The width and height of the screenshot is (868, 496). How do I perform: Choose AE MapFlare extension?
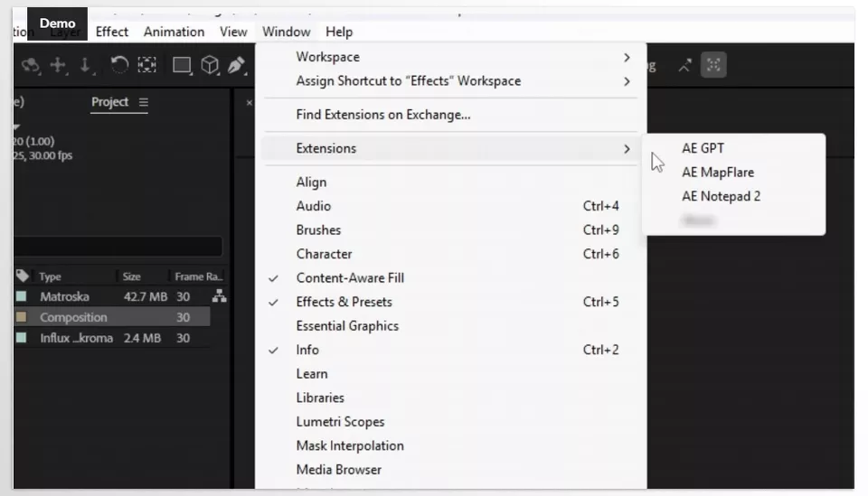point(717,173)
